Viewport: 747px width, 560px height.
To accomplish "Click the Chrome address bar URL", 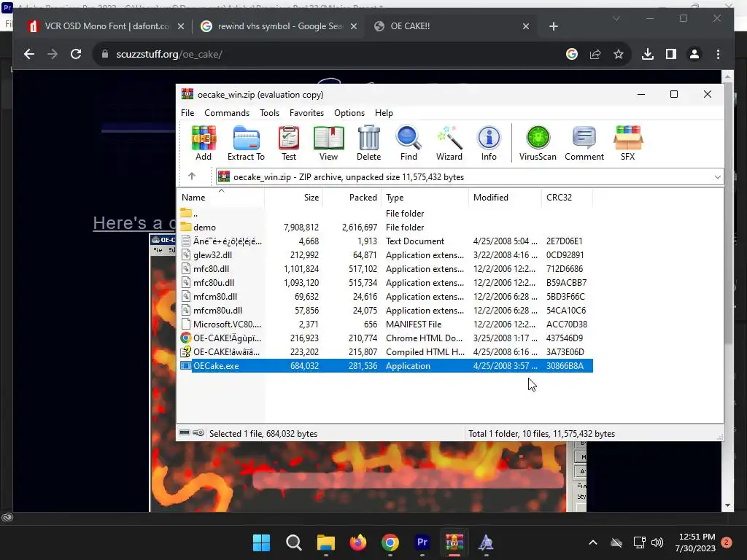I will pos(169,54).
